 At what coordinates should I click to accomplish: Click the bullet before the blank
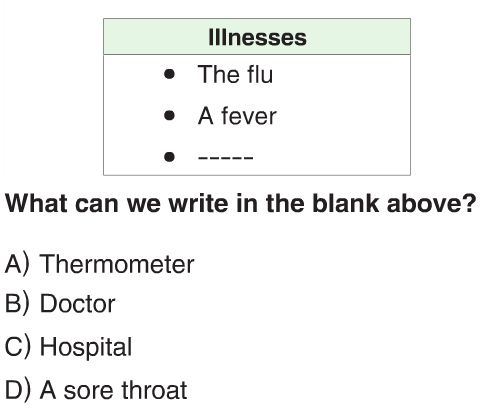pyautogui.click(x=169, y=157)
